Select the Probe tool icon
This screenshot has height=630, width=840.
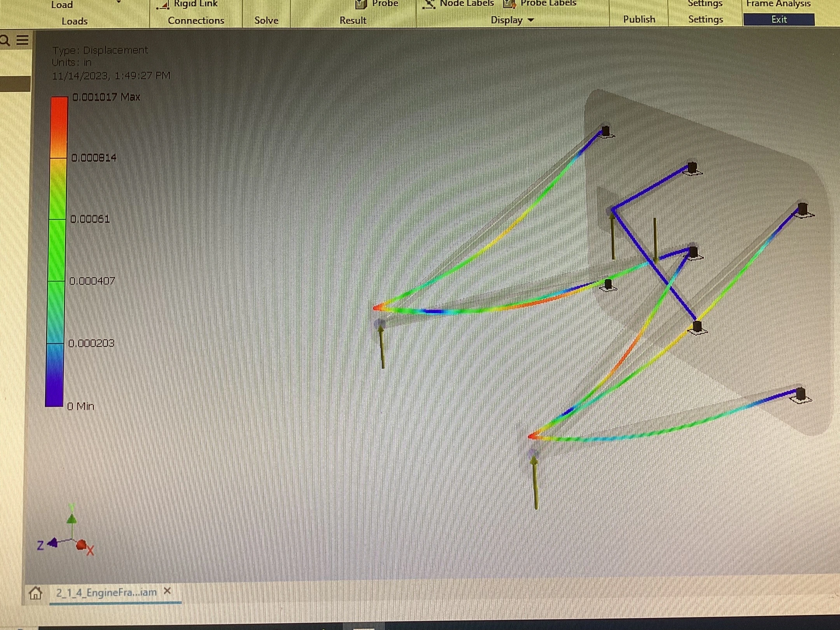click(x=360, y=4)
